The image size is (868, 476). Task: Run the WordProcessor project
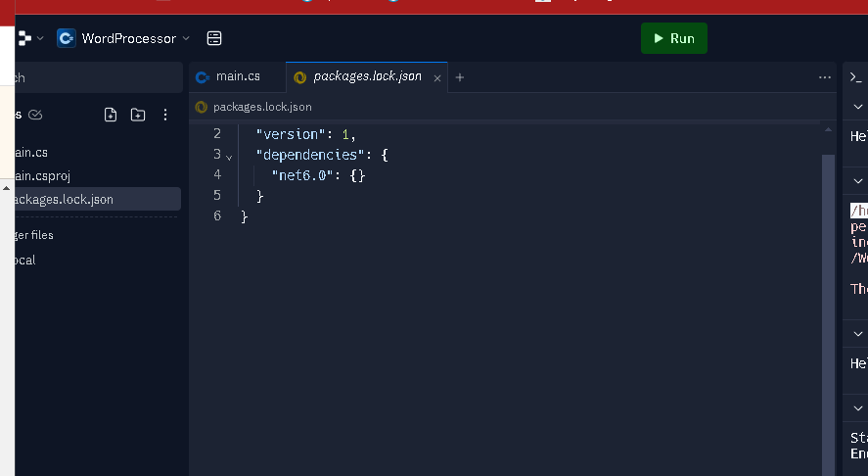tap(673, 38)
